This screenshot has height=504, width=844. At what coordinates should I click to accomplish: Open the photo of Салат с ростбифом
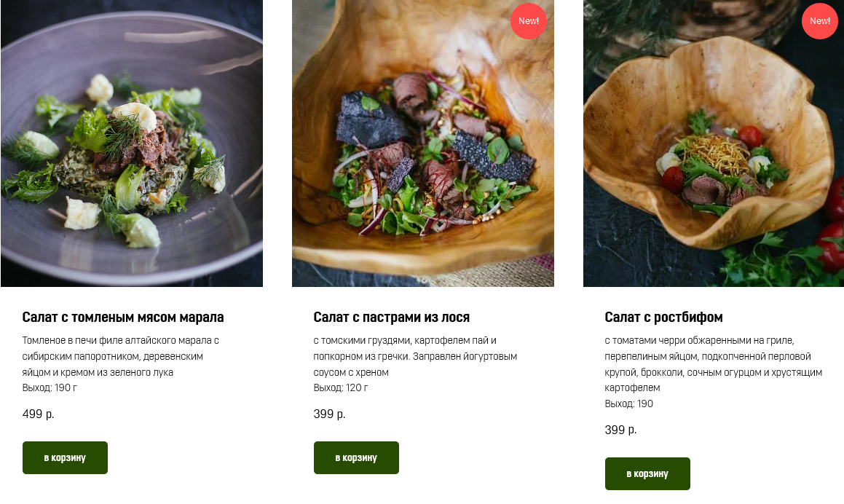[x=714, y=143]
